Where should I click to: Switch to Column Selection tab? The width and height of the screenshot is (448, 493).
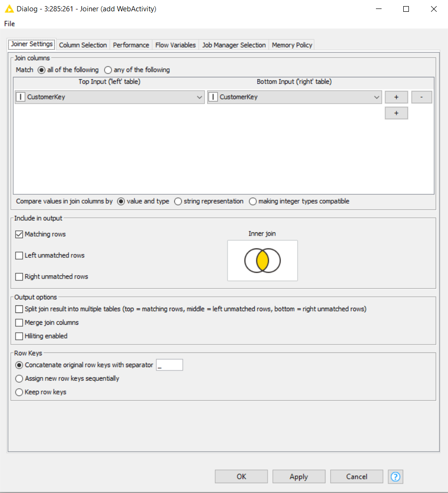[x=83, y=45]
